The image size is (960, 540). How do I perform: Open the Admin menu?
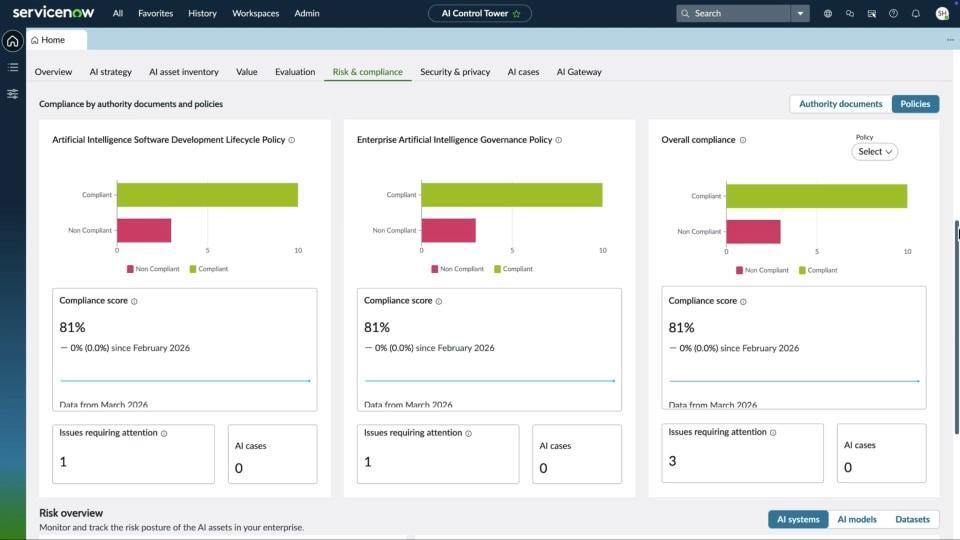click(307, 13)
